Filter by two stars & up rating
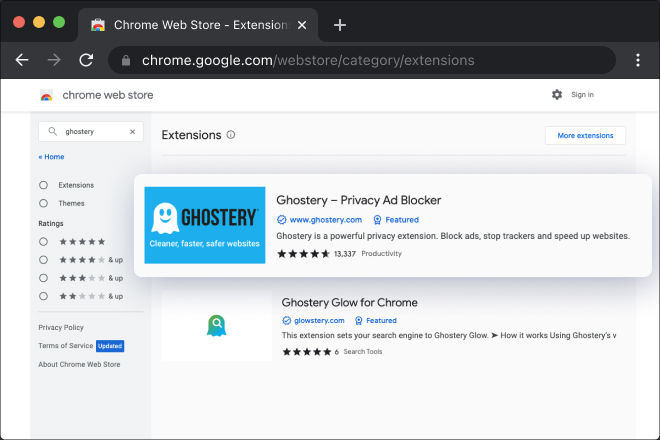Image resolution: width=660 pixels, height=440 pixels. coord(43,296)
